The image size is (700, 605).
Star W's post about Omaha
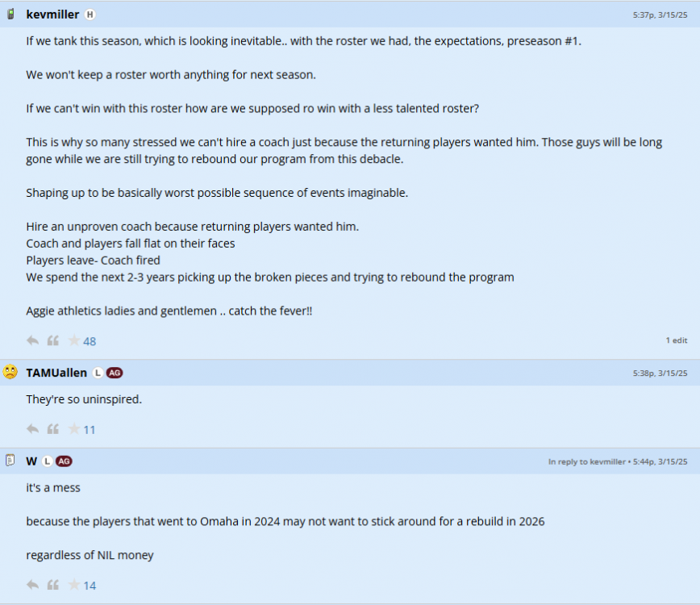click(73, 585)
